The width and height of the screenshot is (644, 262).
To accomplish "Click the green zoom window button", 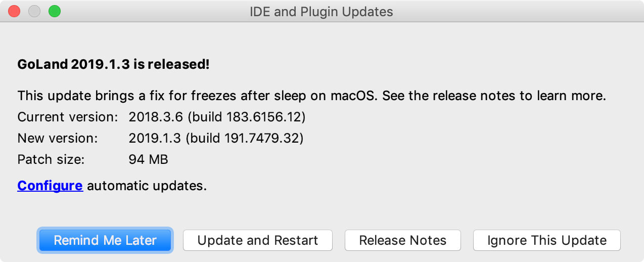I will [x=54, y=11].
